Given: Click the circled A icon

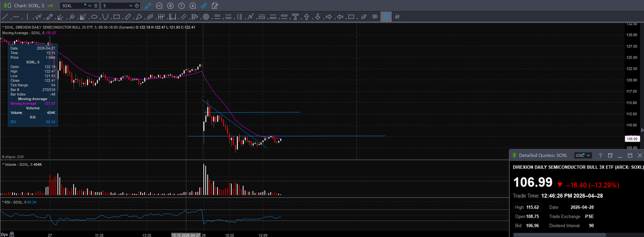Looking at the screenshot, I should point(193,5).
